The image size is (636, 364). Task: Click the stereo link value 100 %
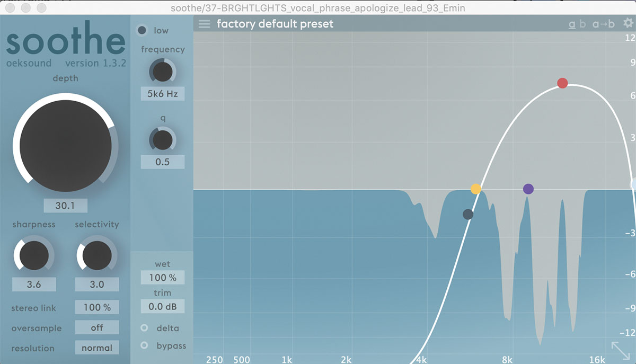pyautogui.click(x=97, y=307)
